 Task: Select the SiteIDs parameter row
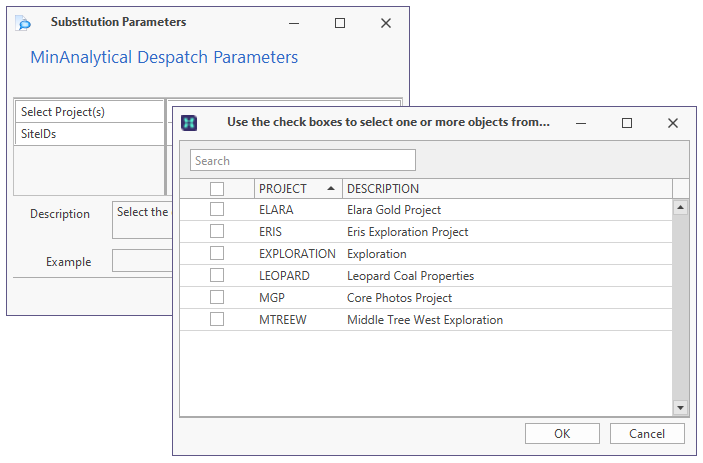coord(90,134)
